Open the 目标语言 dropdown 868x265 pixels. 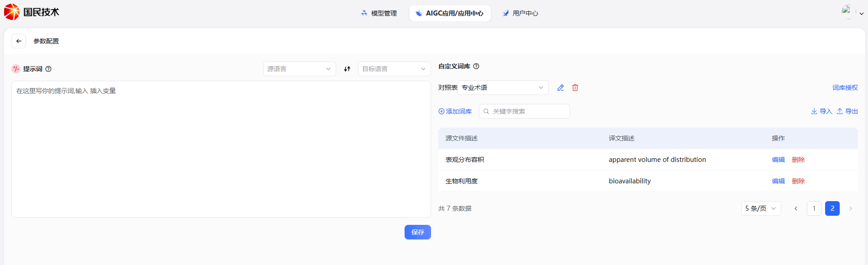395,69
